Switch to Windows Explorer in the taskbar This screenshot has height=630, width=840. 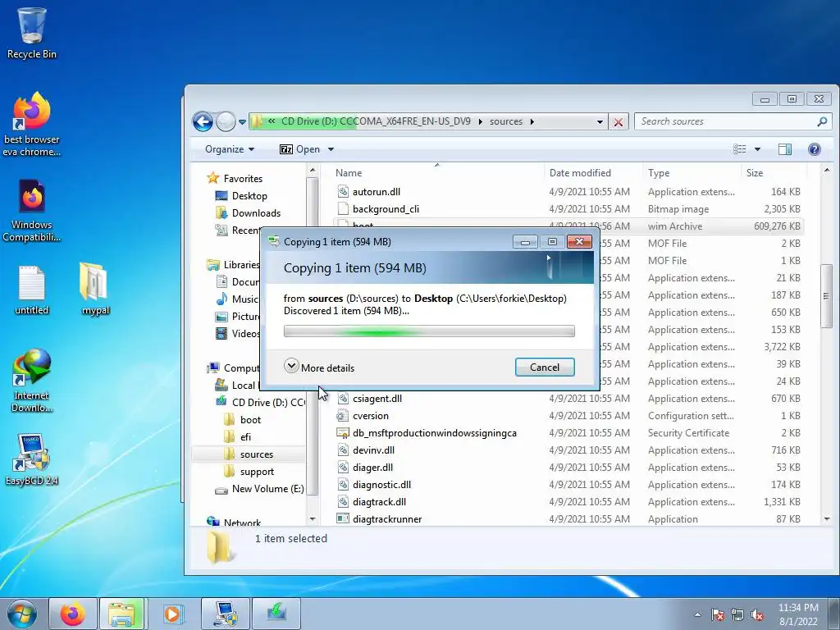(121, 614)
